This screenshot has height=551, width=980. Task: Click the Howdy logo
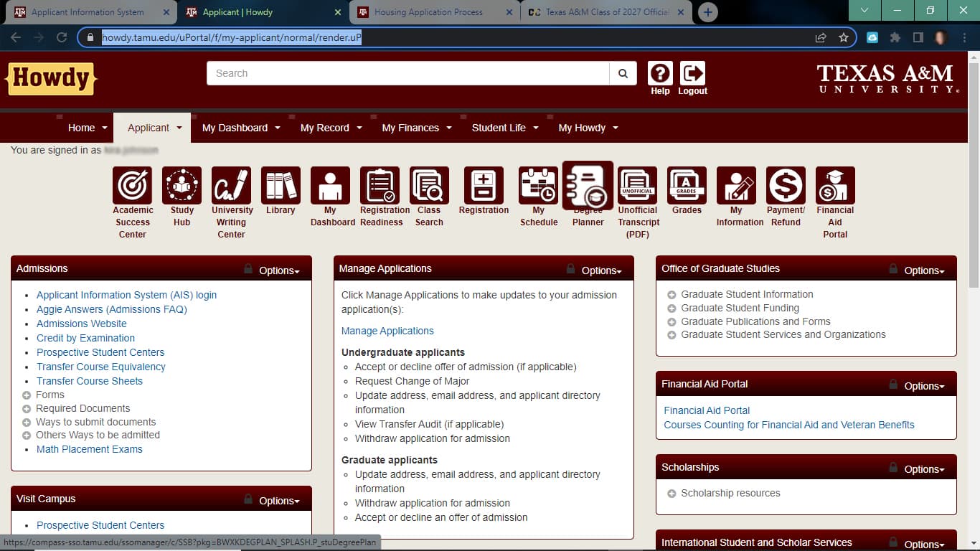51,78
